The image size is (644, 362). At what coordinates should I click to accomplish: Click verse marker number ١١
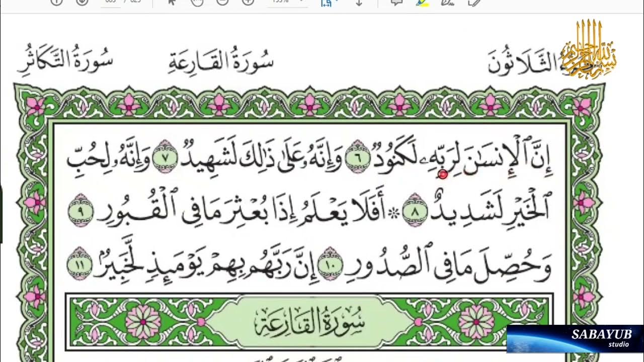pos(79,263)
